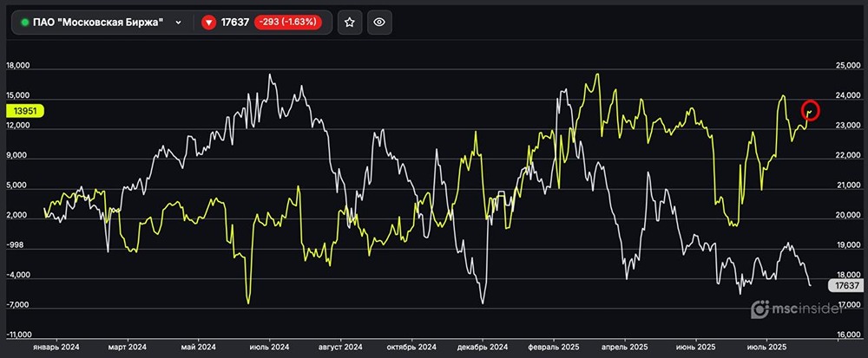Click the -11,000 left axis value
868x358 pixels.
tap(18, 335)
